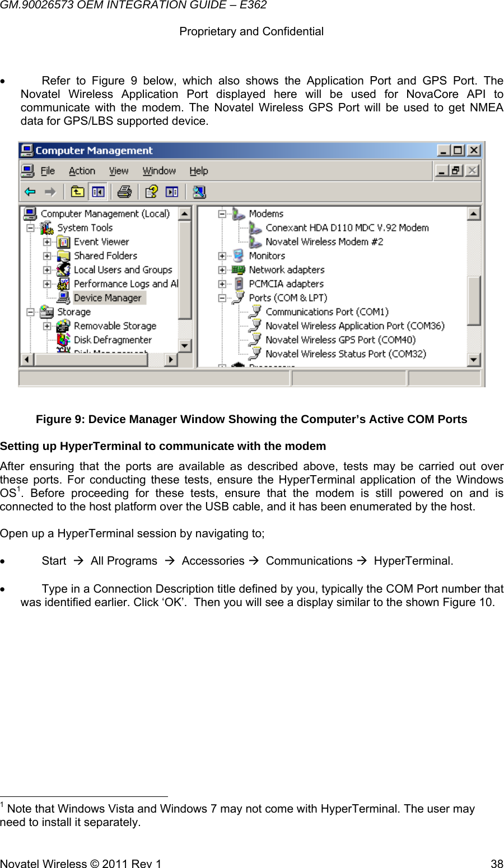The width and height of the screenshot is (504, 868).
Task: Click left pane horizontal scroll left arrow
Action: pos(28,359)
